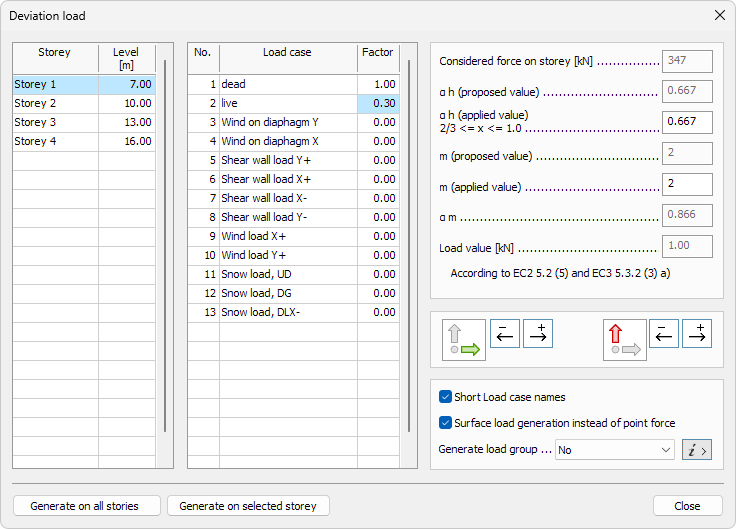736x529 pixels.
Task: Select Storey 4 row
Action: click(x=84, y=141)
